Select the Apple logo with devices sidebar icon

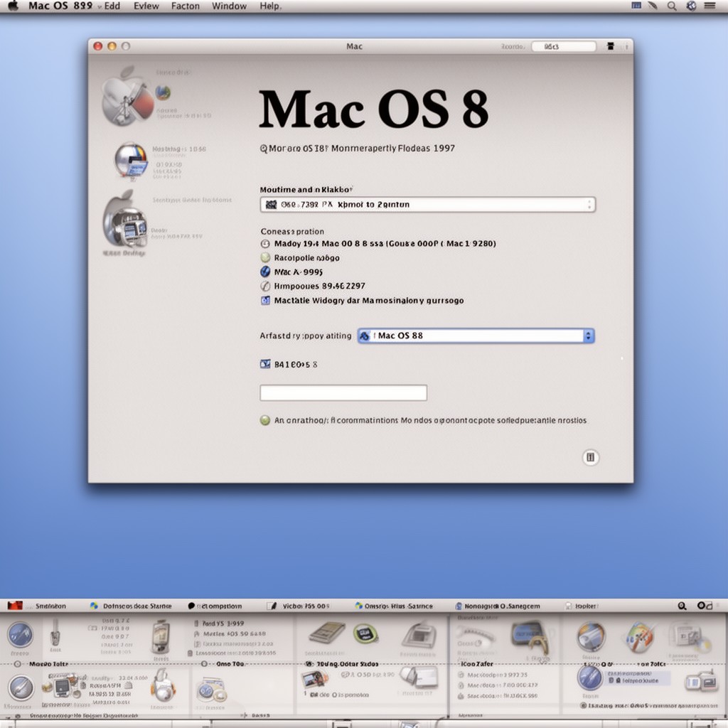(125, 220)
